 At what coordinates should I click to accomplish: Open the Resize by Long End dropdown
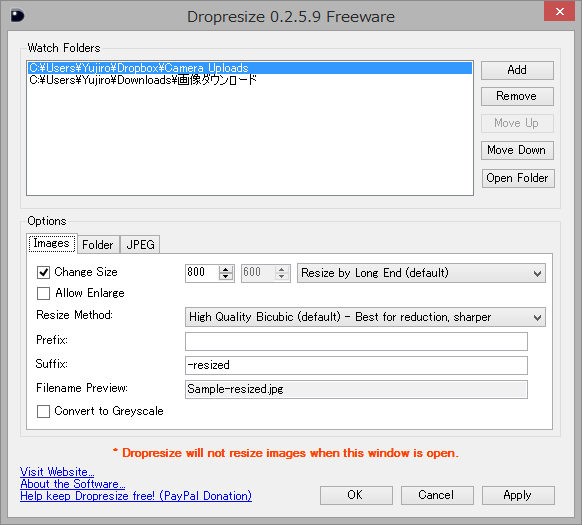(421, 273)
